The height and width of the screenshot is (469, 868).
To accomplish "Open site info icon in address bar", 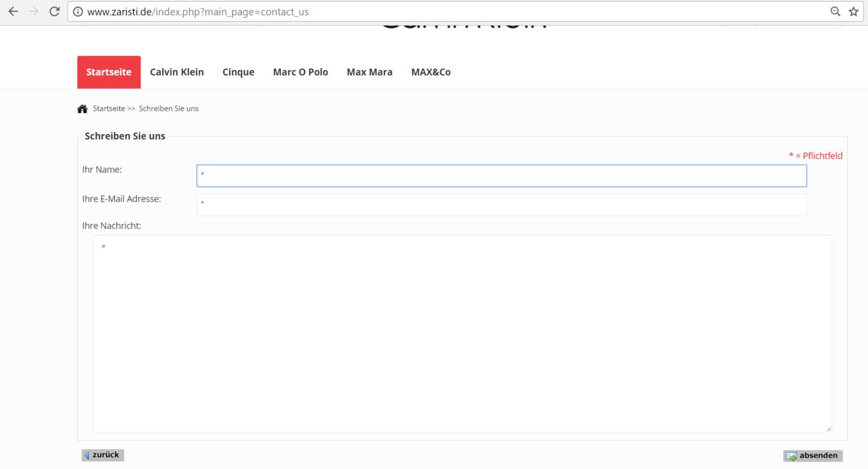I will pos(78,12).
